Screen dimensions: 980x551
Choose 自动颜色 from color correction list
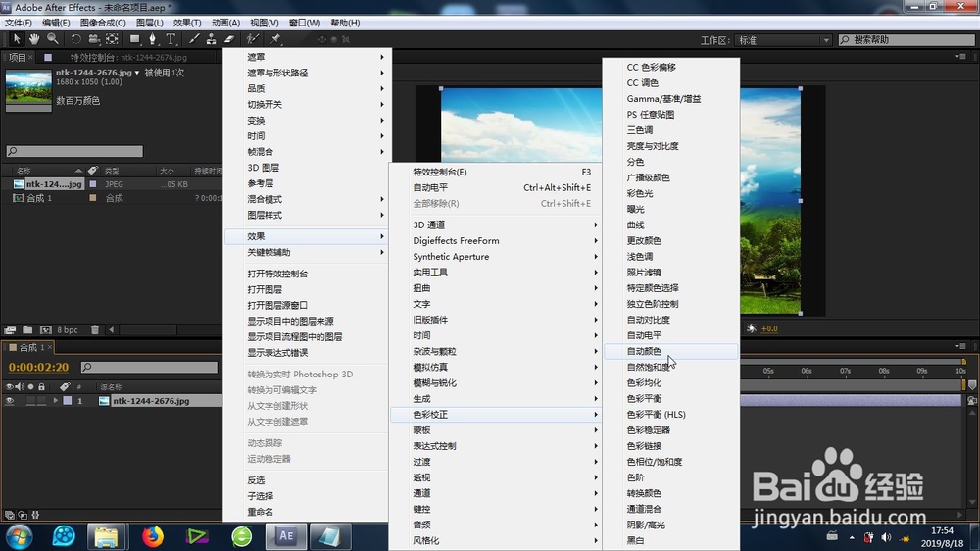coord(670,351)
